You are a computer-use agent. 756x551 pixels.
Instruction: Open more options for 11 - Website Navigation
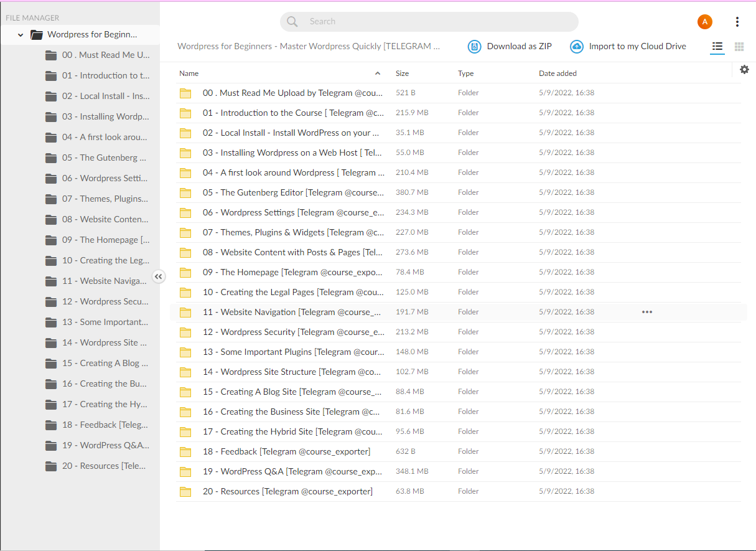click(647, 312)
